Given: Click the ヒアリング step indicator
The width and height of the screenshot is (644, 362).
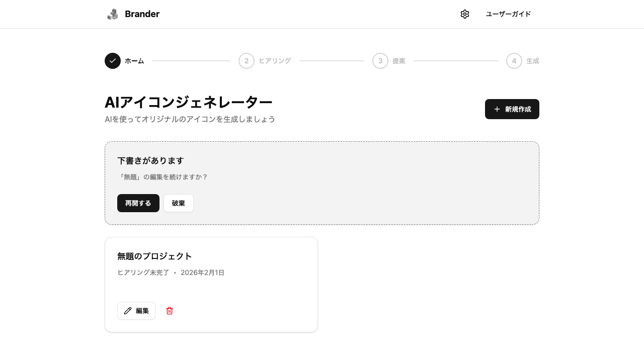Looking at the screenshot, I should click(x=275, y=61).
